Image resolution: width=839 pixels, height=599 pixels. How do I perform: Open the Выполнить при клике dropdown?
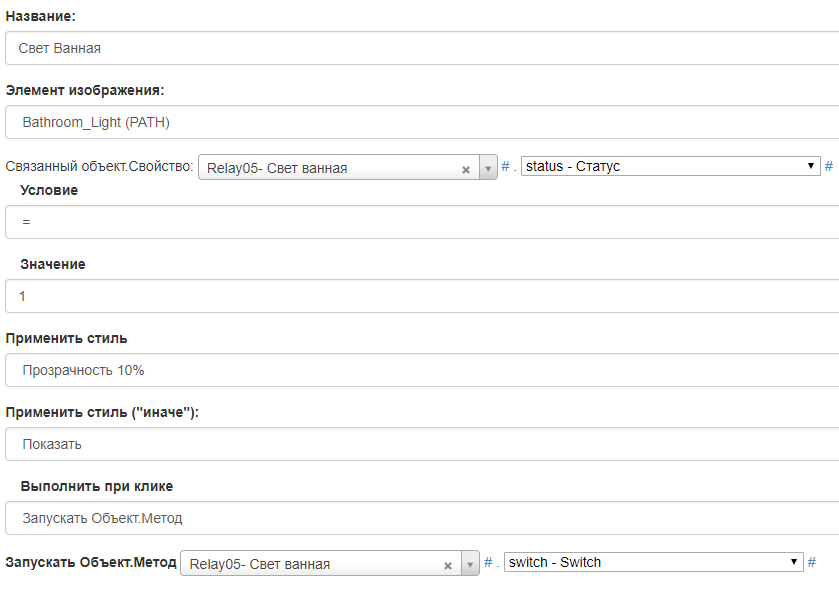pyautogui.click(x=420, y=518)
